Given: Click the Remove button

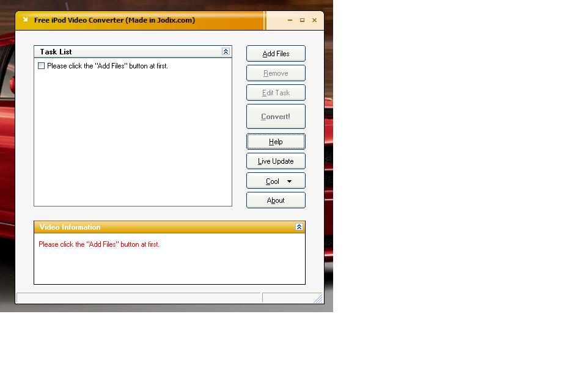Looking at the screenshot, I should click(x=276, y=73).
